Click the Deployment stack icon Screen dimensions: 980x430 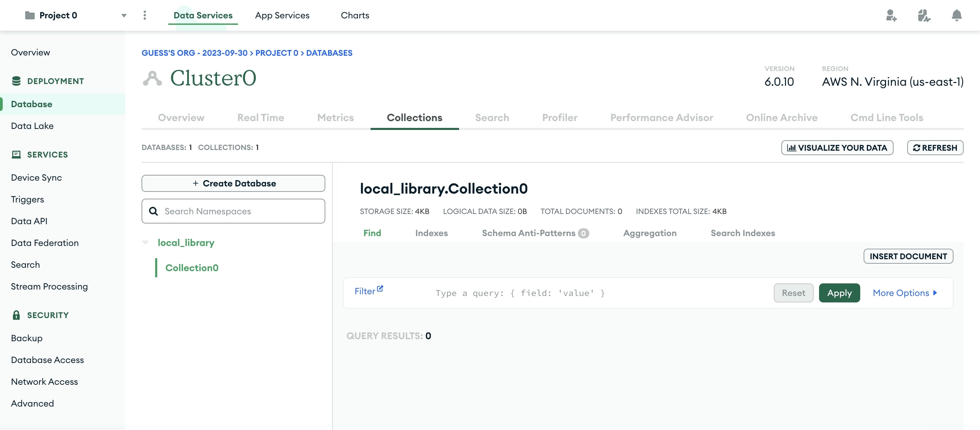16,81
